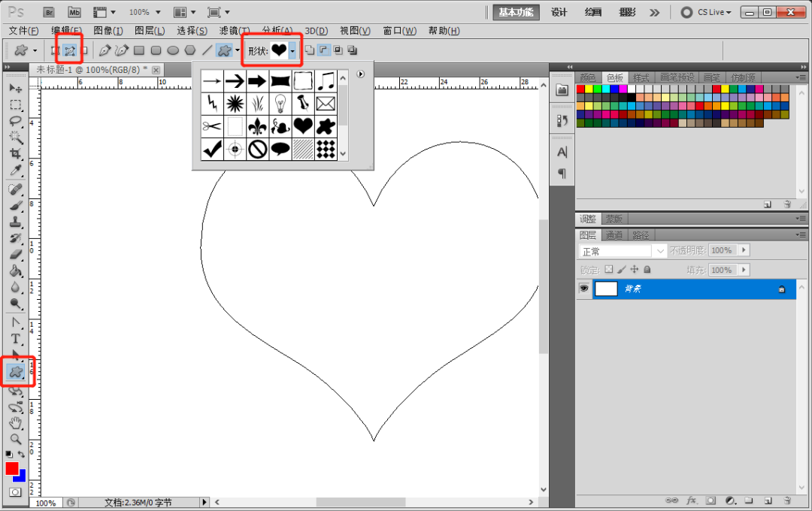This screenshot has width=812, height=511.
Task: Switch to the 设计 workspace
Action: pyautogui.click(x=559, y=12)
